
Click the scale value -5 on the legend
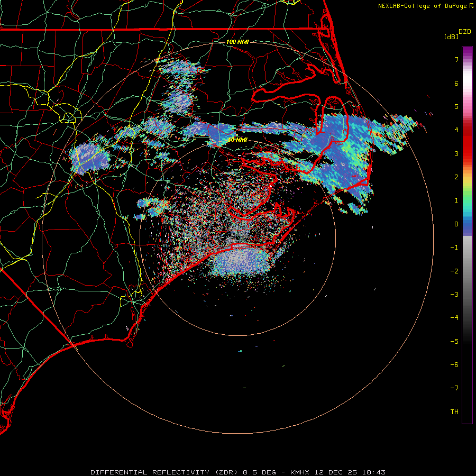click(x=454, y=342)
